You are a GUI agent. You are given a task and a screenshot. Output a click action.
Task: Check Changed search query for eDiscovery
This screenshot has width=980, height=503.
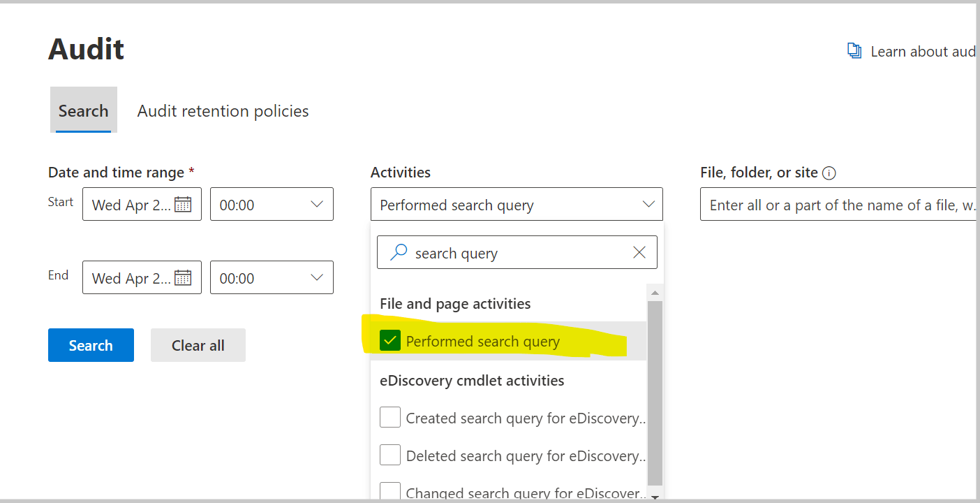(389, 492)
